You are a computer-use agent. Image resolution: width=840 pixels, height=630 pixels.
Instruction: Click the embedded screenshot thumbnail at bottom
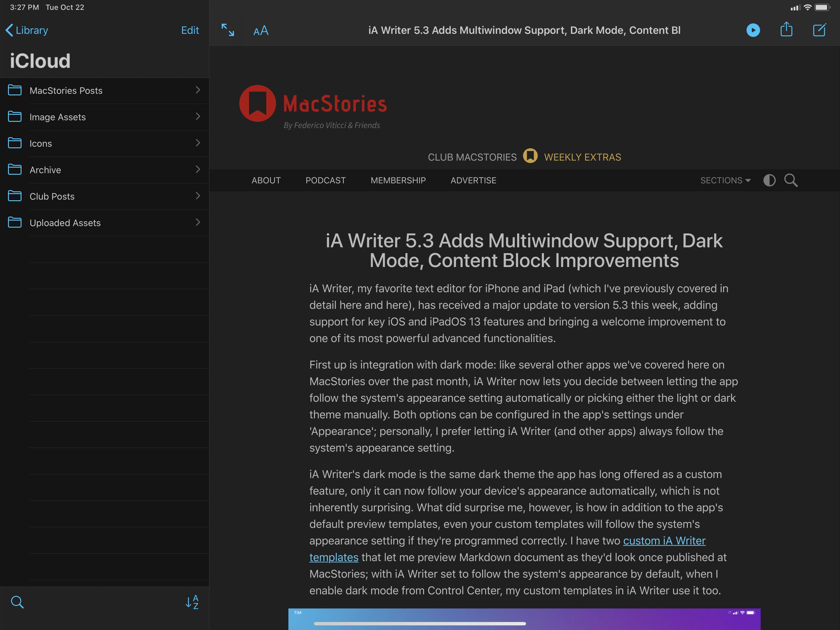524,619
